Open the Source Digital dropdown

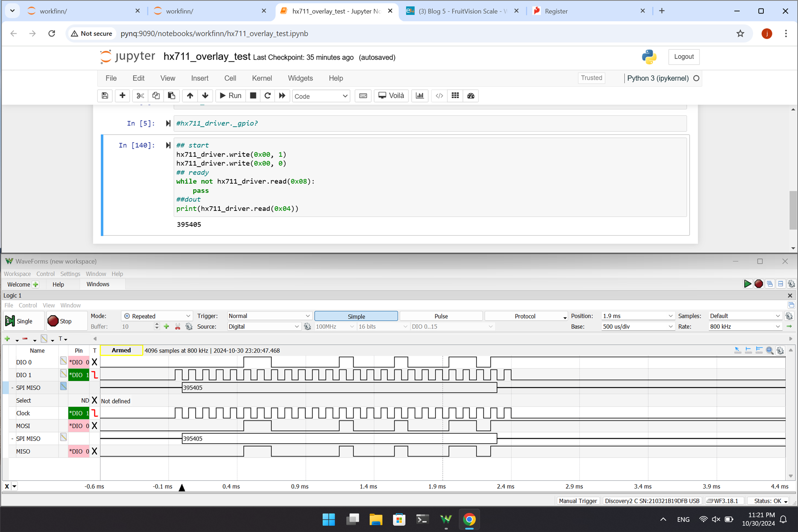[x=263, y=327]
